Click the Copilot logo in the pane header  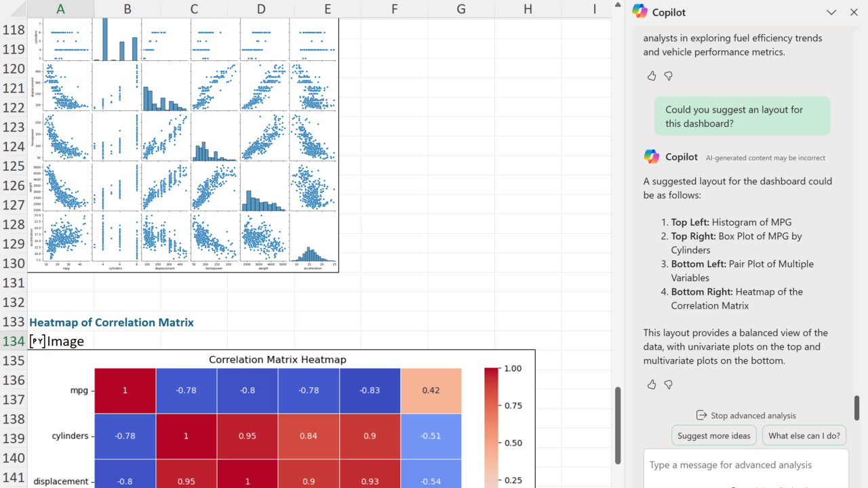(x=639, y=12)
